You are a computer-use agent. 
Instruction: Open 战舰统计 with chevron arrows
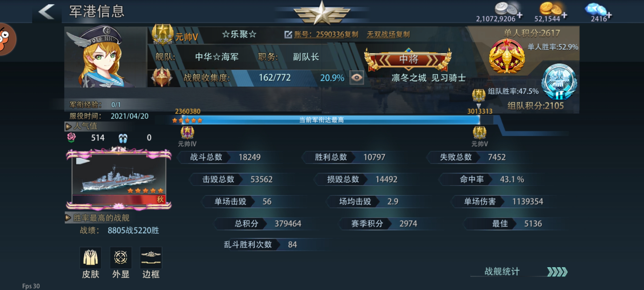click(526, 272)
